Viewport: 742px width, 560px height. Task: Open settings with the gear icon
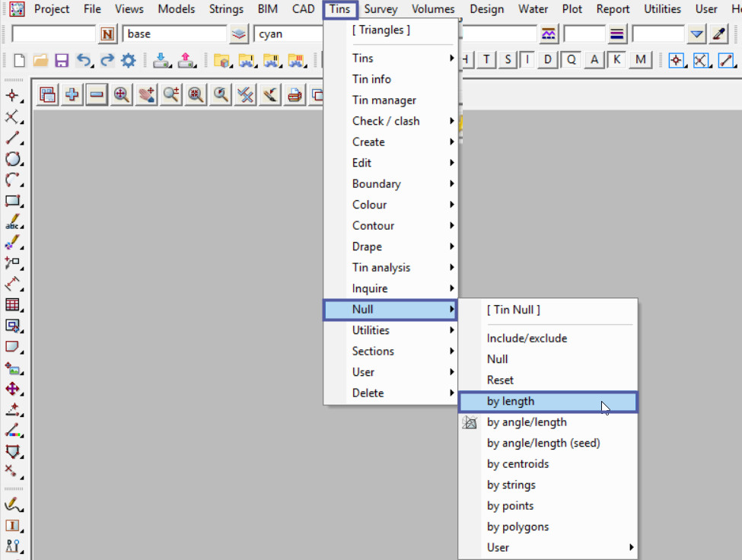click(x=128, y=61)
